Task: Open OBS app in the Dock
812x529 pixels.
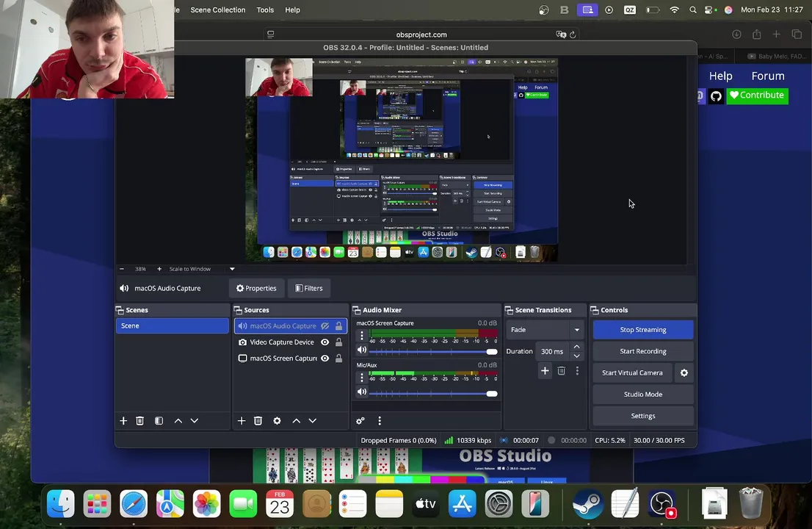Action: 661,503
